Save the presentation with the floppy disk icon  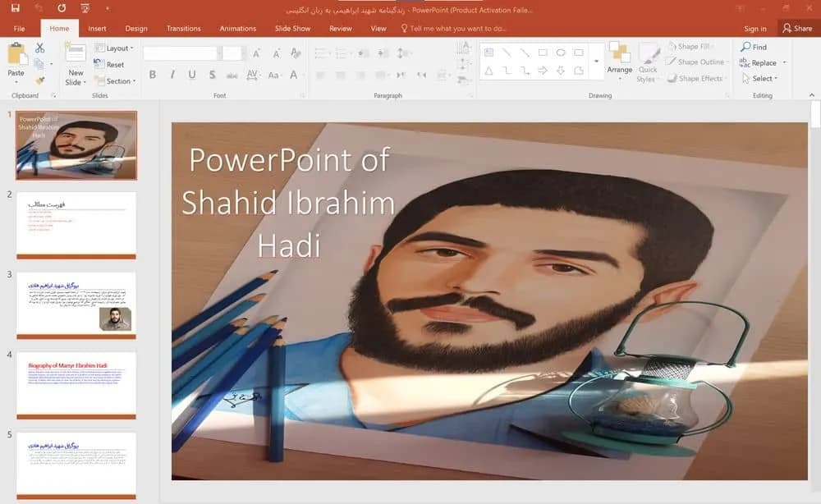coord(15,8)
